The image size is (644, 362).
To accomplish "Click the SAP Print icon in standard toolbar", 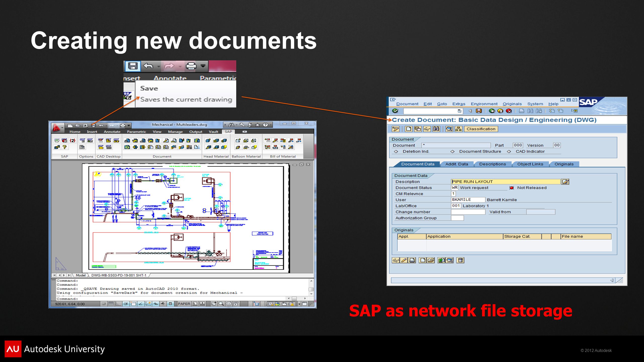I will coord(522,111).
